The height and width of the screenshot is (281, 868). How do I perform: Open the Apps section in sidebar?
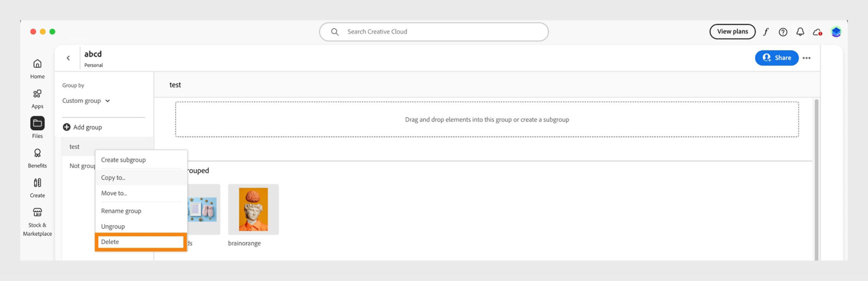pos(38,99)
